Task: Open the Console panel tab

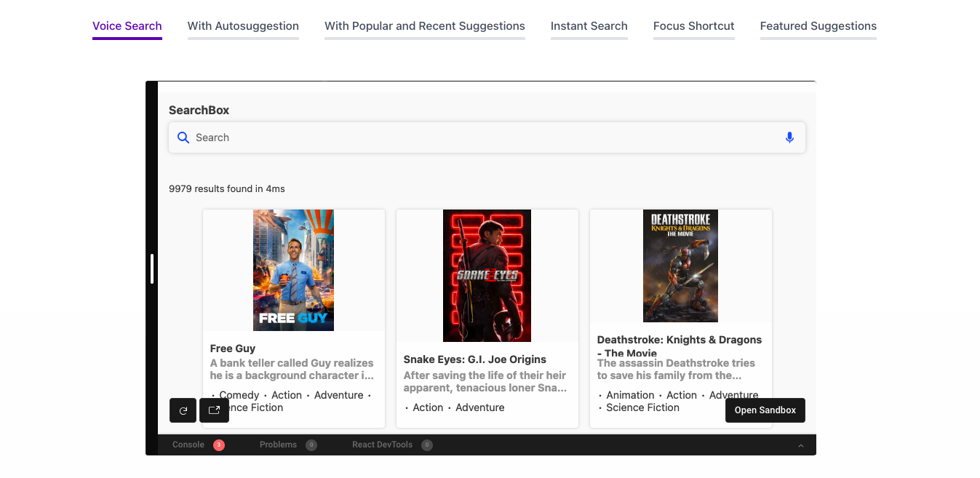Action: [188, 445]
